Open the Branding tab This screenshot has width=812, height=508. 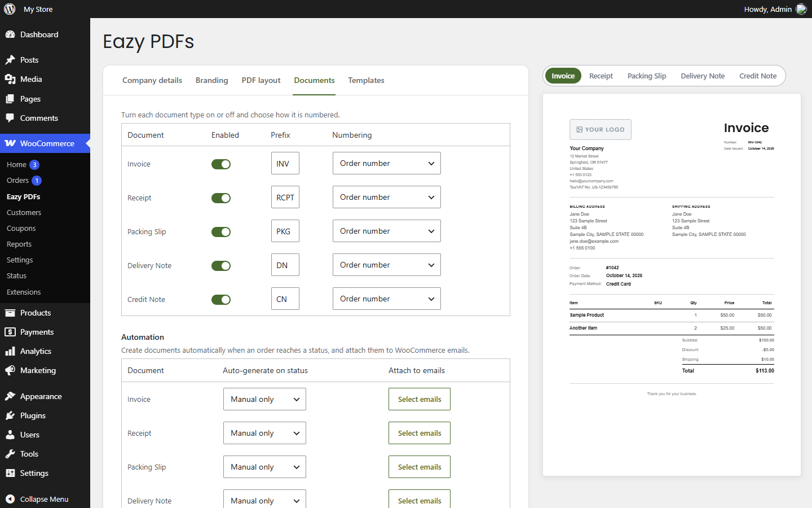[x=212, y=80]
